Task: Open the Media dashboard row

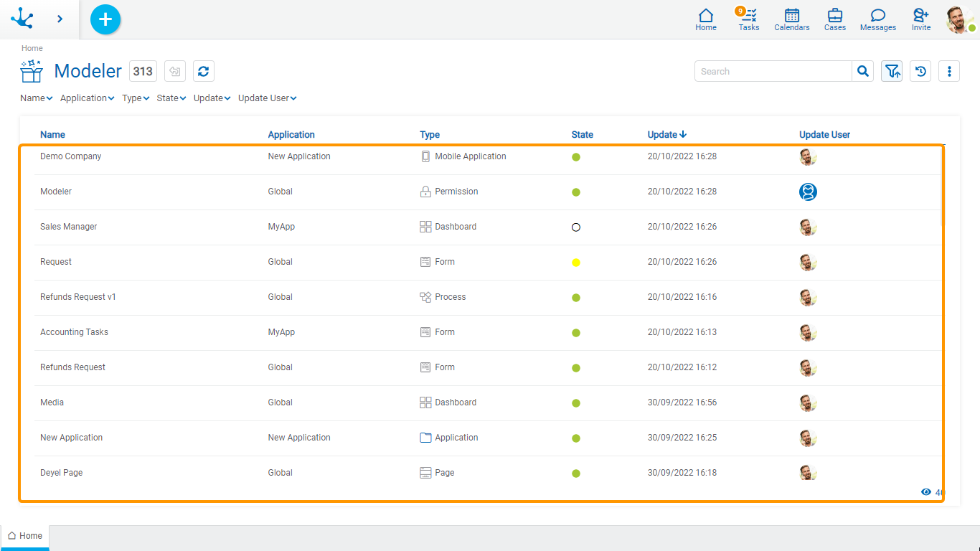Action: (x=488, y=402)
